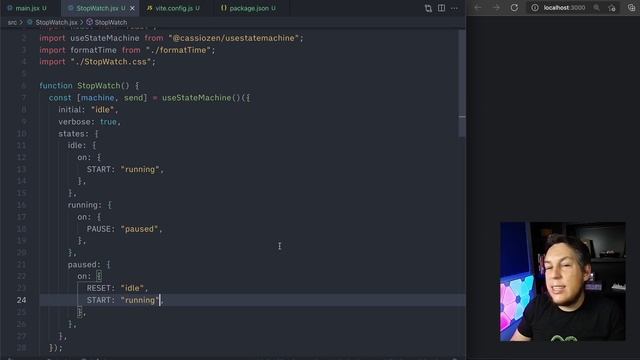640x360 pixels.
Task: Click the "./StopWatch.css" import string
Action: click(111, 62)
